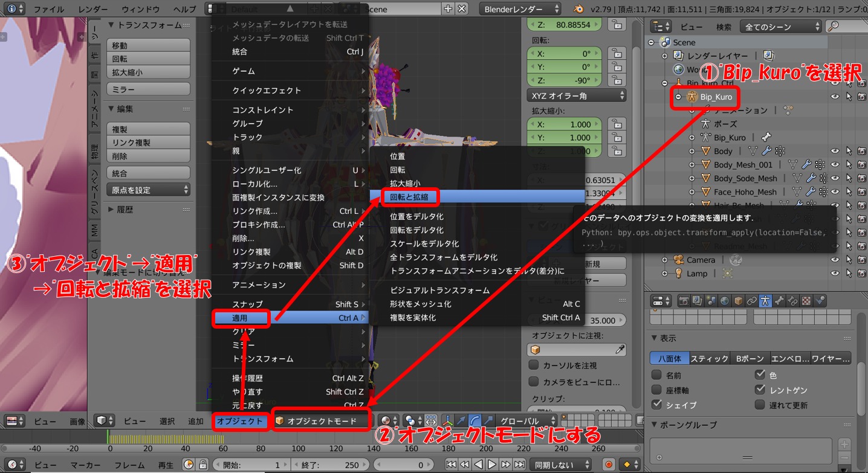
Task: Open the Bone properties tab
Action: click(779, 301)
